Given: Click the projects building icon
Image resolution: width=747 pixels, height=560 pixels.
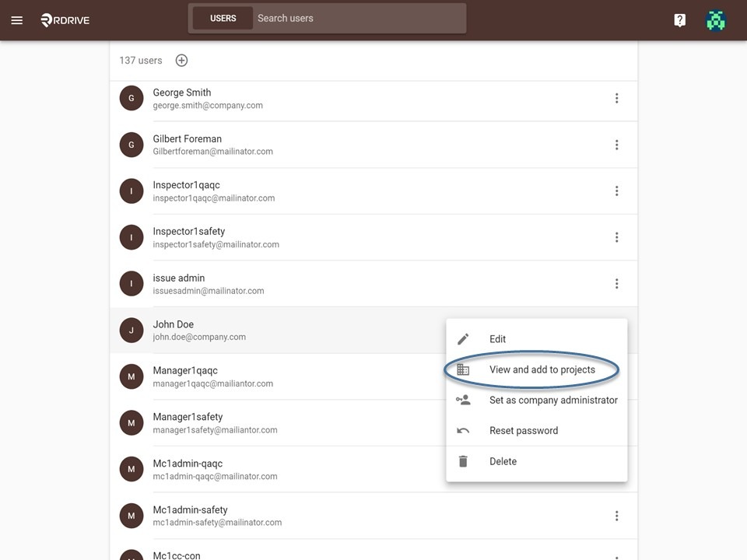Looking at the screenshot, I should pos(463,369).
